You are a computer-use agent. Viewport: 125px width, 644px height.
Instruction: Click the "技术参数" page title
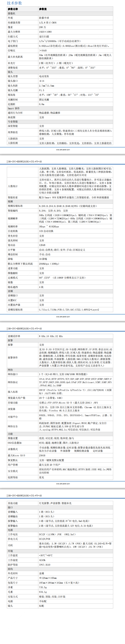[x=14, y=3]
